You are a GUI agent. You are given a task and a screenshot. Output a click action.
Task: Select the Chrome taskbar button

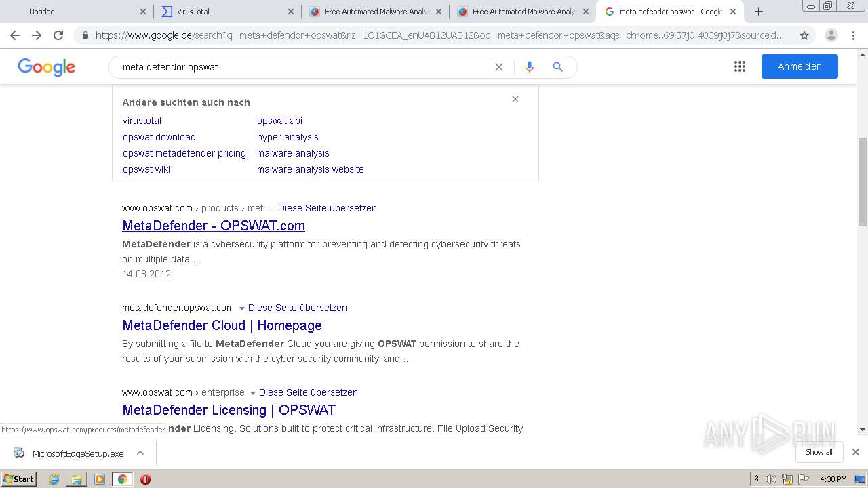tap(122, 479)
